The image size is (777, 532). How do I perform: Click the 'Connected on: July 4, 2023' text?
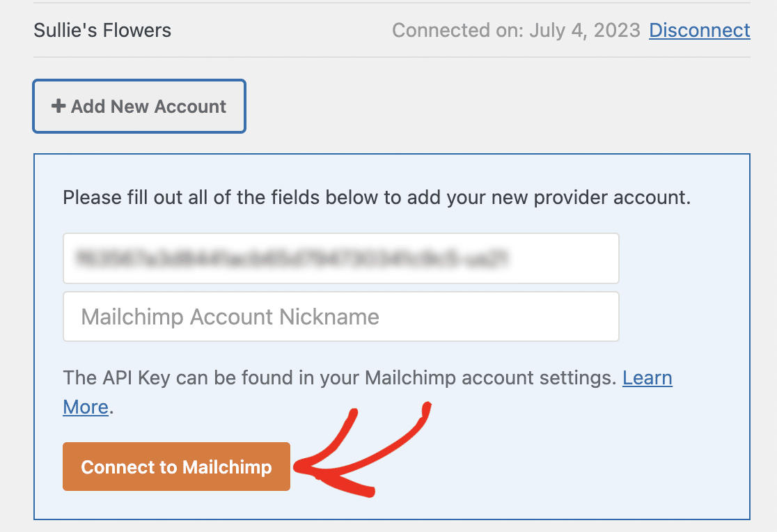[x=515, y=31]
